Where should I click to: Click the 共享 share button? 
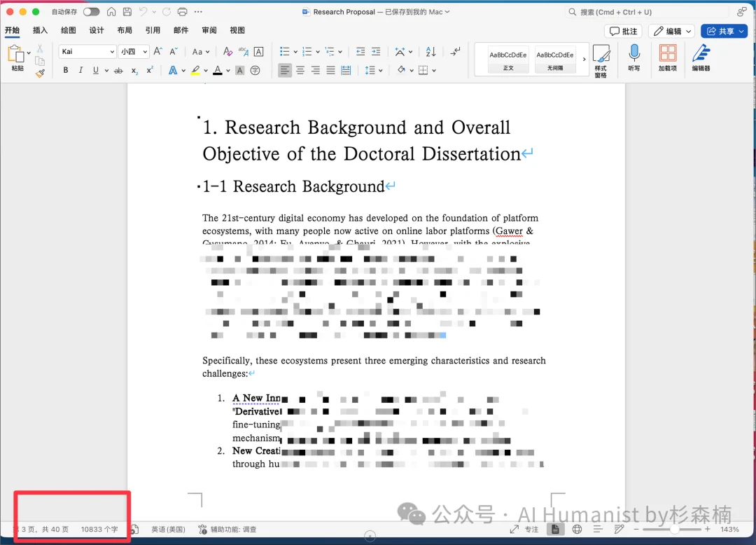724,31
